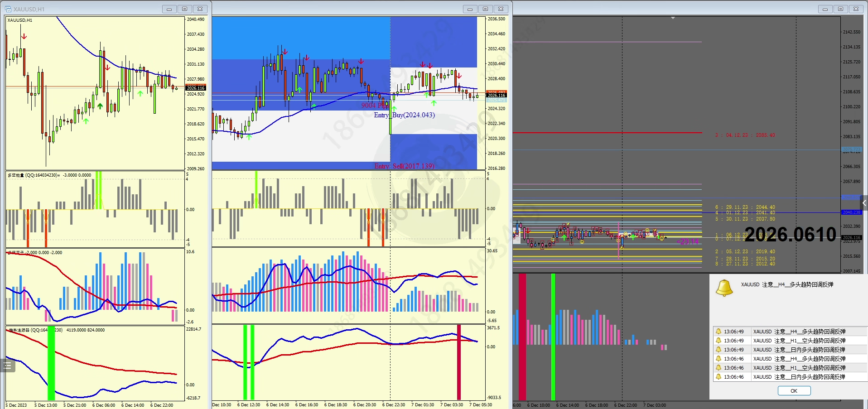Screen dimensions: 868x409
Task: Click OK in the alert dialog
Action: [794, 391]
